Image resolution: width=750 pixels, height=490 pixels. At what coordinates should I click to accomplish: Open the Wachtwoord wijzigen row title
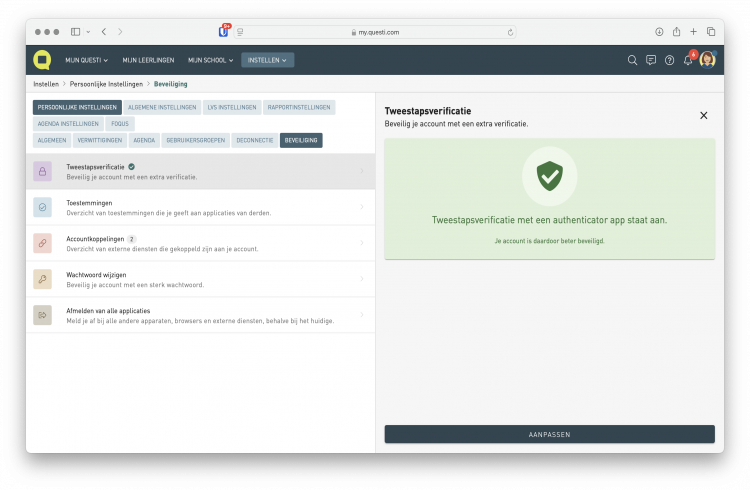pyautogui.click(x=96, y=275)
